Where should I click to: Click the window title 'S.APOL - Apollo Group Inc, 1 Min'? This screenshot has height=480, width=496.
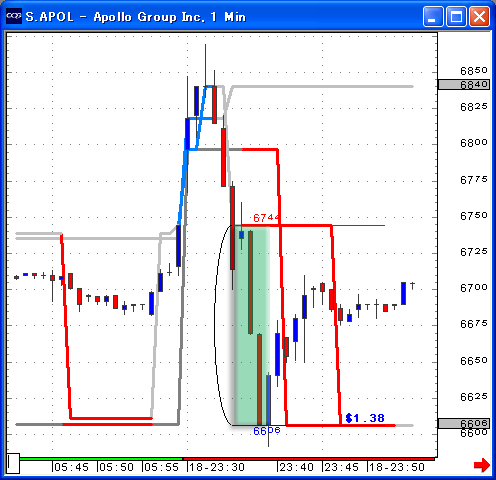pos(136,17)
